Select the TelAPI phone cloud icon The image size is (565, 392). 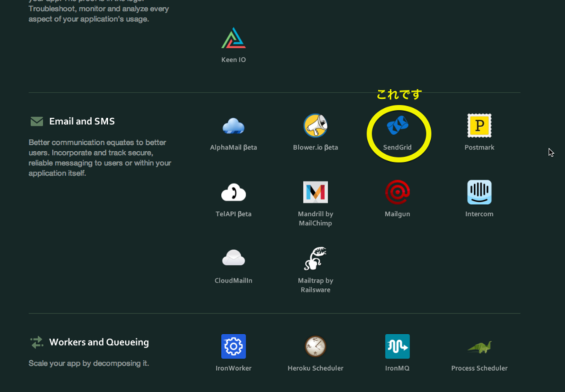(233, 193)
